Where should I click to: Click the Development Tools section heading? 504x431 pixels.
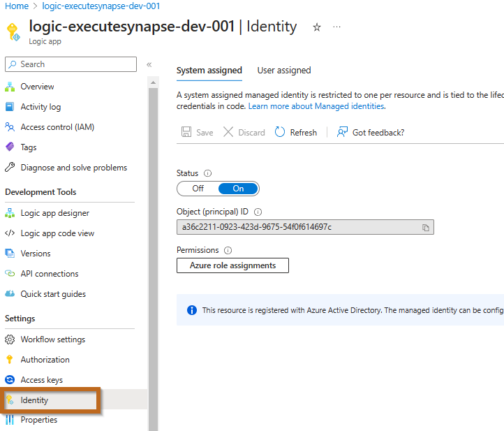[x=40, y=192]
